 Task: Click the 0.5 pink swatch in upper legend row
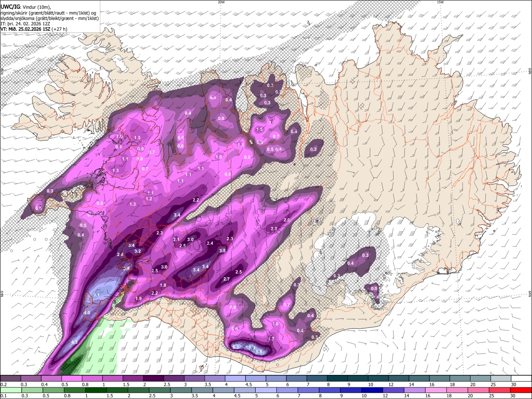[x=71, y=379]
